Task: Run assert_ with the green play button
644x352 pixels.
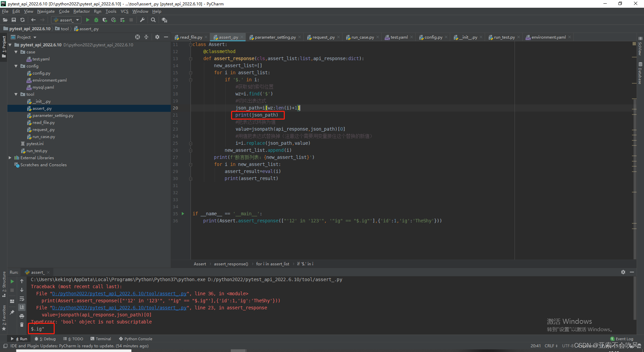Action: point(88,20)
